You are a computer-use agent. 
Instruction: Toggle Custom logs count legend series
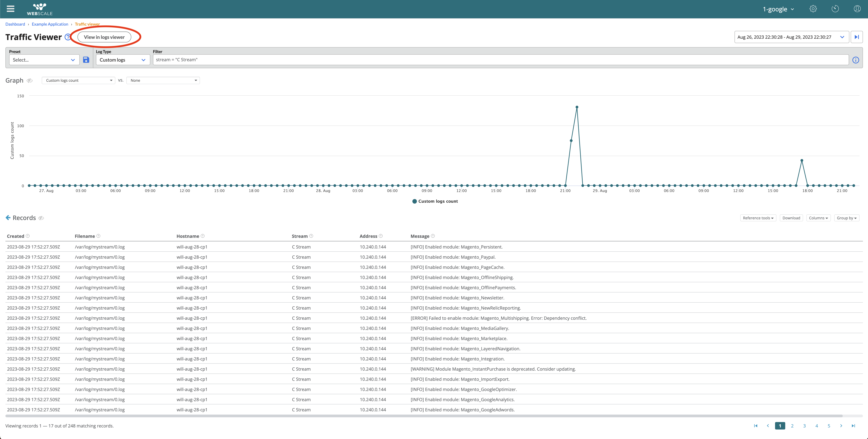pyautogui.click(x=435, y=201)
